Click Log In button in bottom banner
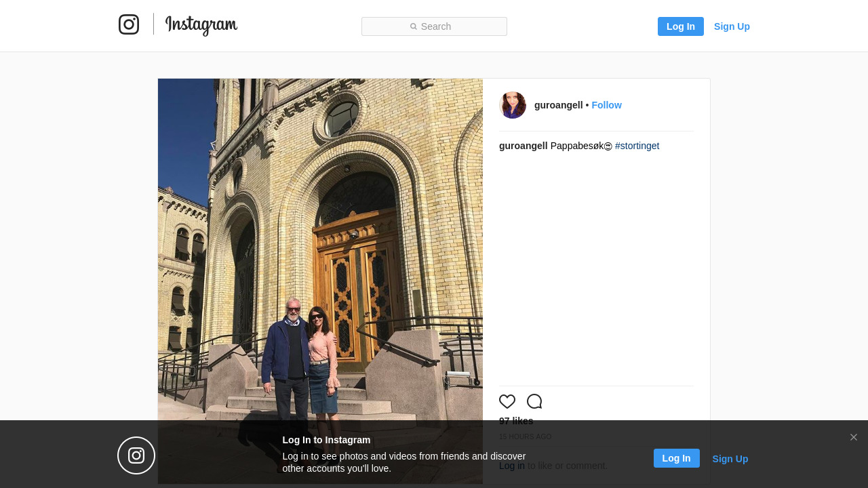This screenshot has height=488, width=868. click(x=677, y=458)
